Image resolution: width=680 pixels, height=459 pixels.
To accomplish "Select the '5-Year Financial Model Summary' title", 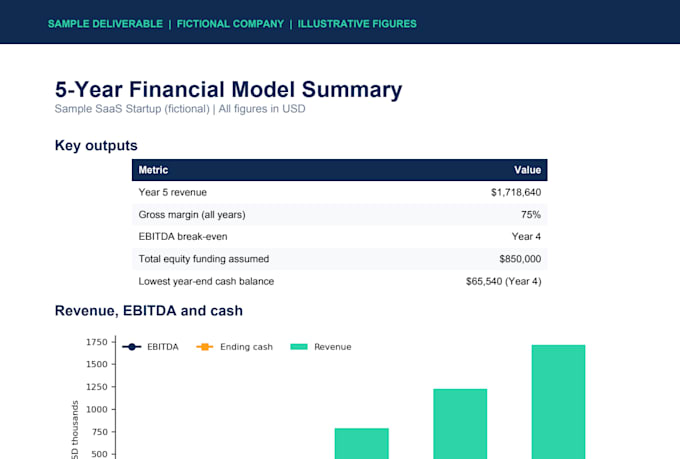I will [x=229, y=89].
